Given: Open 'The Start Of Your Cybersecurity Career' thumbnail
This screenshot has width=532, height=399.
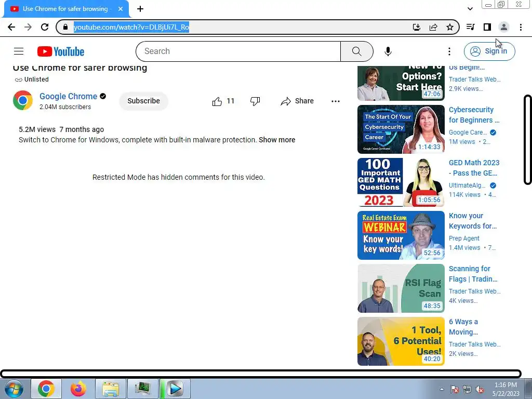Looking at the screenshot, I should [x=401, y=129].
